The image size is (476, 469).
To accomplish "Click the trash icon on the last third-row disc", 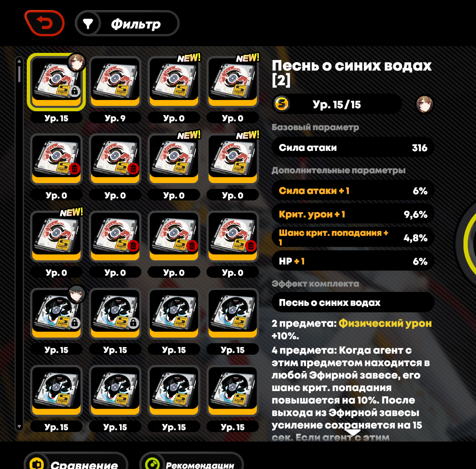I will pyautogui.click(x=251, y=246).
